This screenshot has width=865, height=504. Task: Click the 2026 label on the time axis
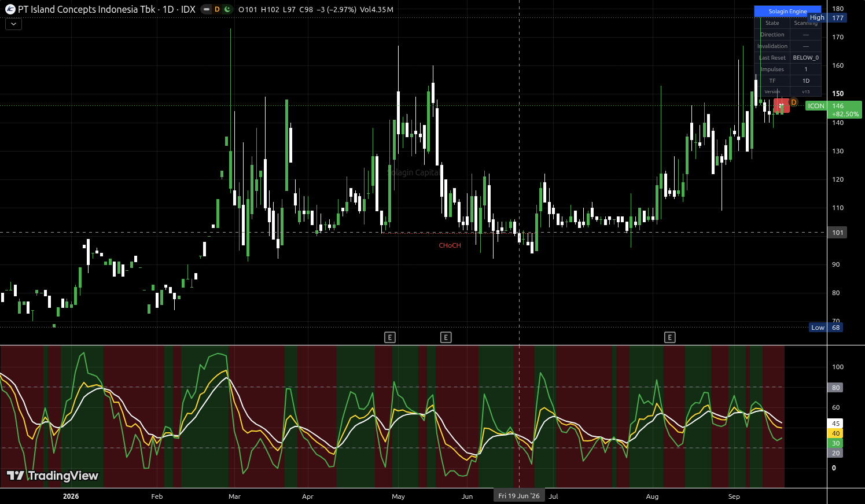click(x=71, y=496)
